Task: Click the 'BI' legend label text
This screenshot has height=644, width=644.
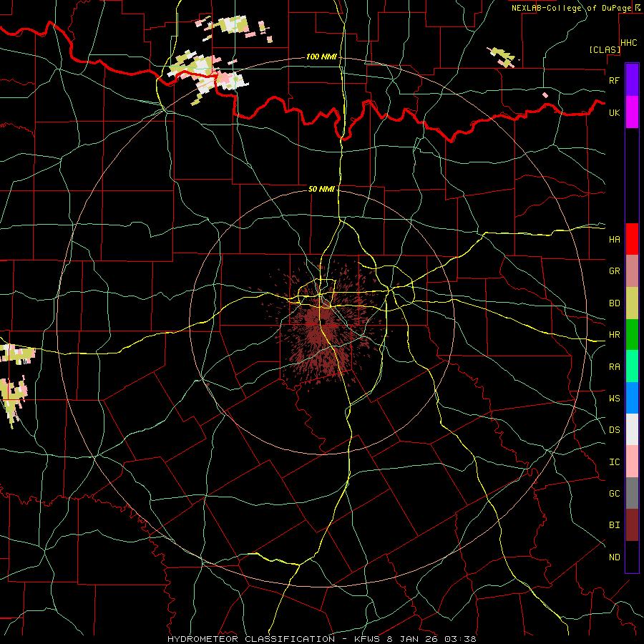Action: (614, 525)
